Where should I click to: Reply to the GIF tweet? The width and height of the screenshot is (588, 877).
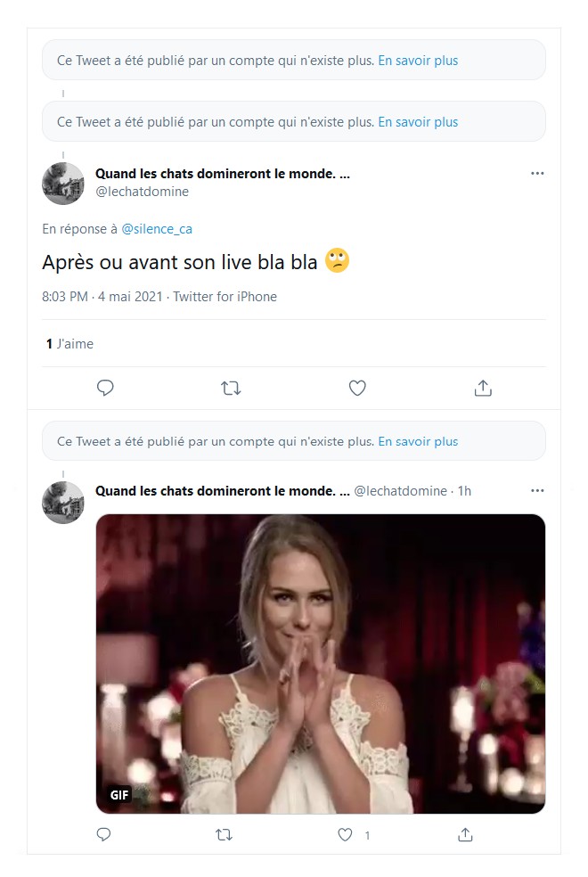103,835
